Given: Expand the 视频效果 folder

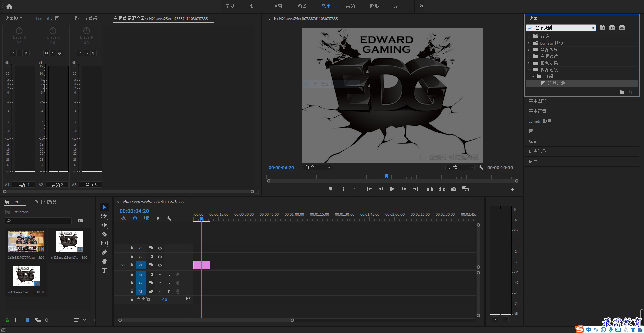Looking at the screenshot, I should point(529,63).
